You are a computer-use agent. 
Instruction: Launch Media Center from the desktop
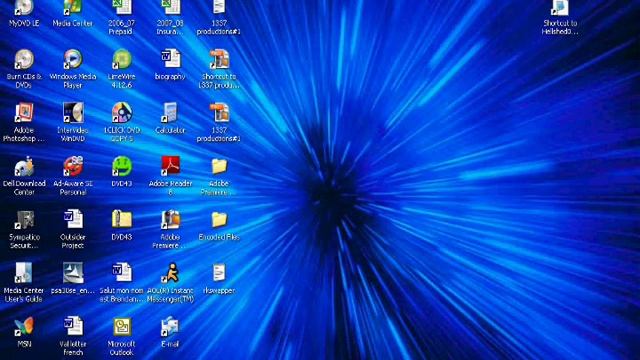coord(73,8)
